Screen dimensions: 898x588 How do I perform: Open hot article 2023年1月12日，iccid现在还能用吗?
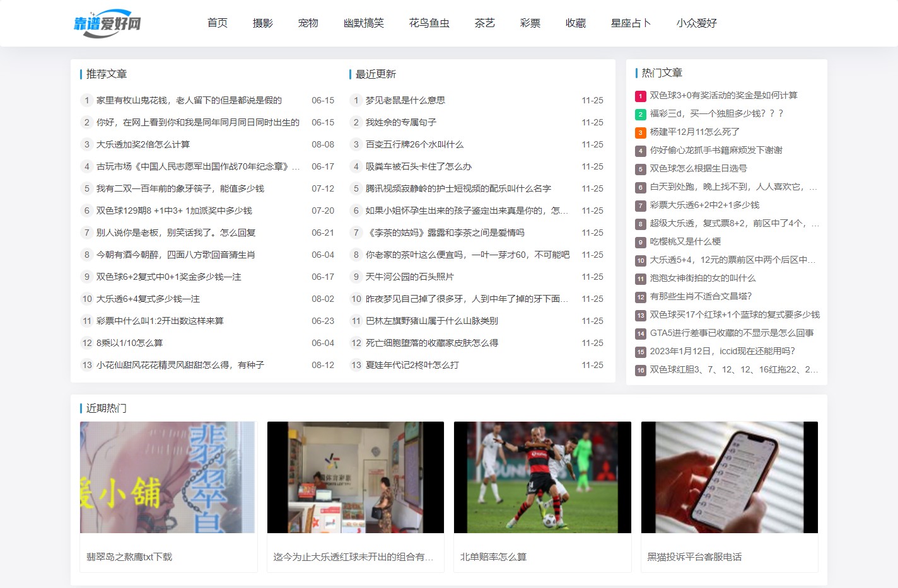tap(723, 351)
